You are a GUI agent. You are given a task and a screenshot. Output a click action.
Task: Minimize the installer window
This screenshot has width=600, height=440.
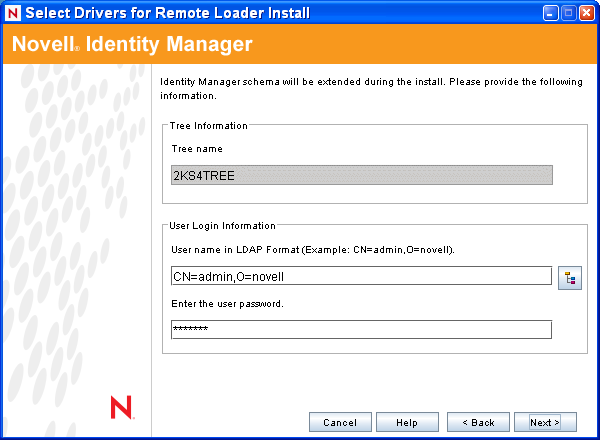[550, 13]
